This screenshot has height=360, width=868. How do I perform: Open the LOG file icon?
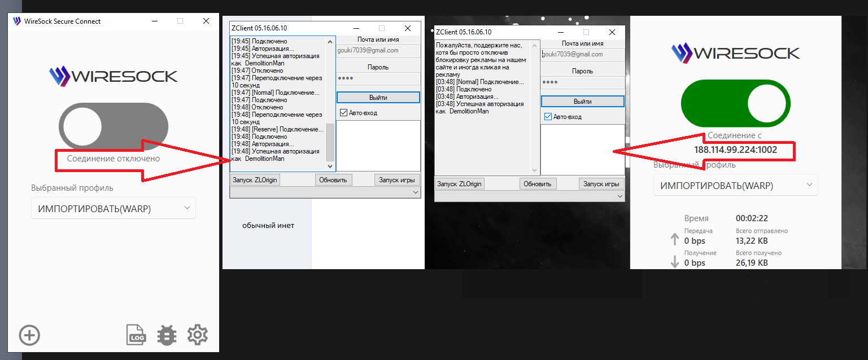tap(136, 335)
